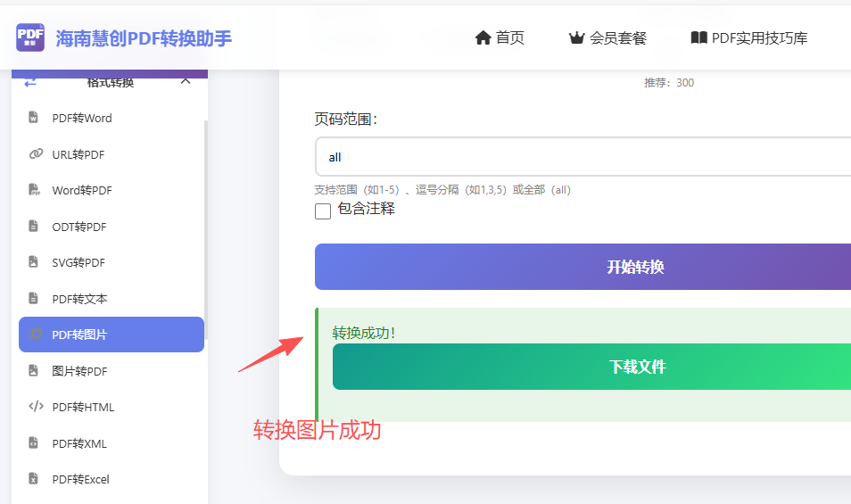Click the PDF转Word file icon
Screen dimensions: 851x504
tap(33, 117)
